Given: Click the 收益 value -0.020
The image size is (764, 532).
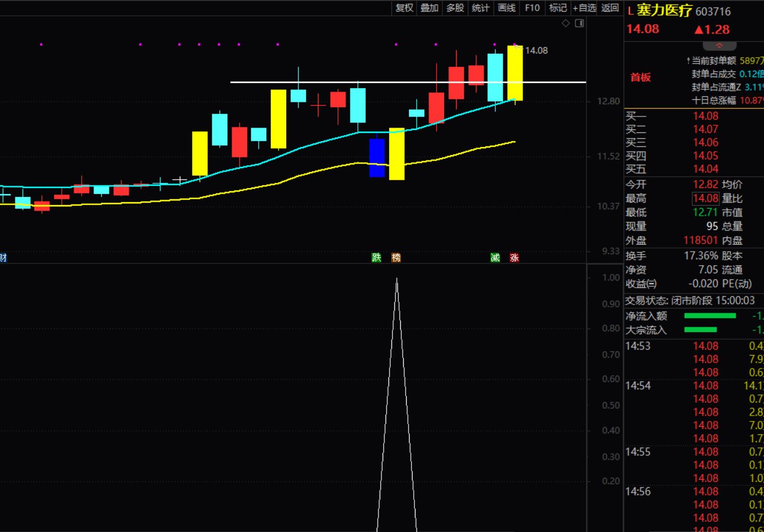Looking at the screenshot, I should click(x=702, y=283).
